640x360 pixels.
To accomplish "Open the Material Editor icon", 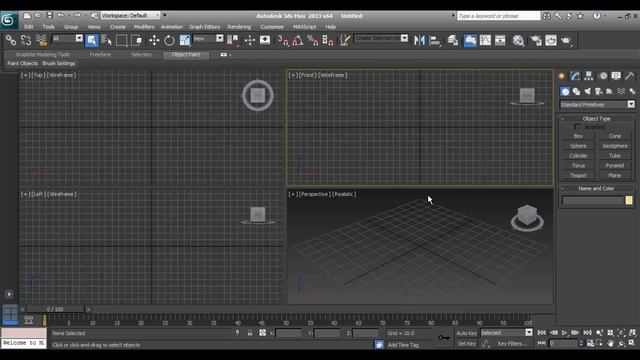I will (x=518, y=40).
